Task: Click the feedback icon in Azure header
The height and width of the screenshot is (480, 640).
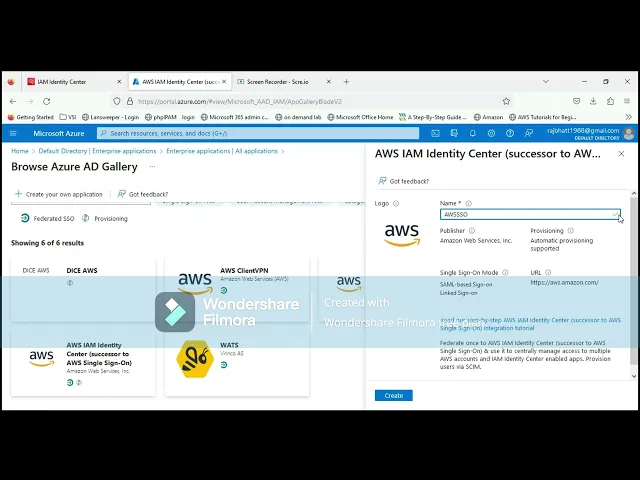Action: (529, 133)
